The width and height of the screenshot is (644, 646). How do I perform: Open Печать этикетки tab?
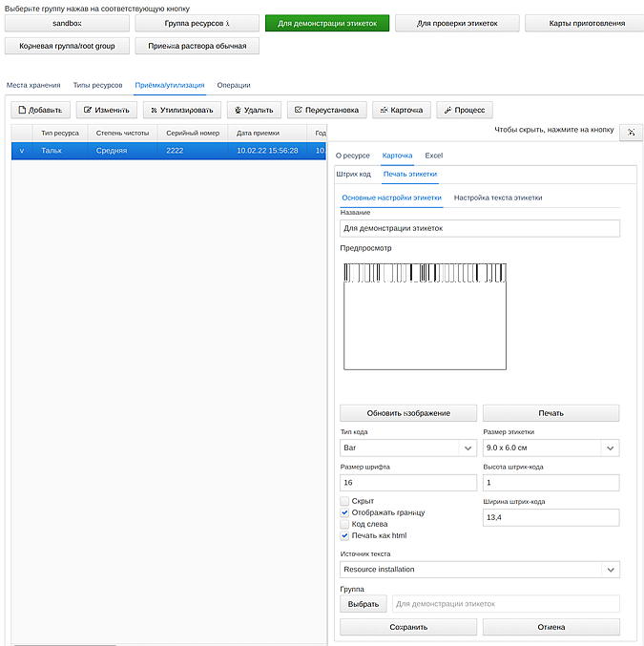pos(410,174)
